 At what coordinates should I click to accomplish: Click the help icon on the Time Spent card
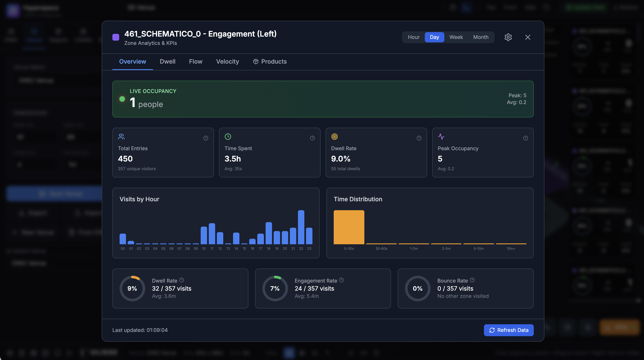pyautogui.click(x=312, y=138)
